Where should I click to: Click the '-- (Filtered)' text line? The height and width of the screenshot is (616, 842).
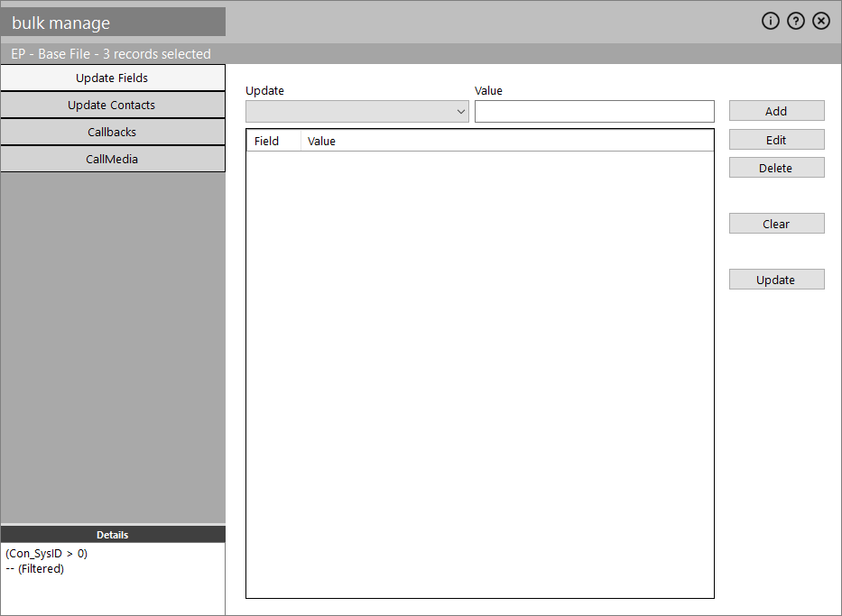click(x=35, y=568)
